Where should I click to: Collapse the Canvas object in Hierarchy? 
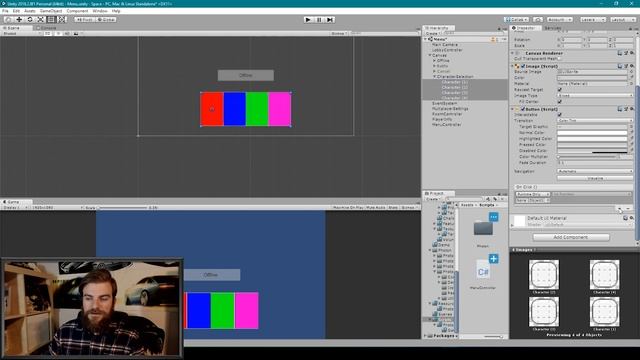[430, 55]
